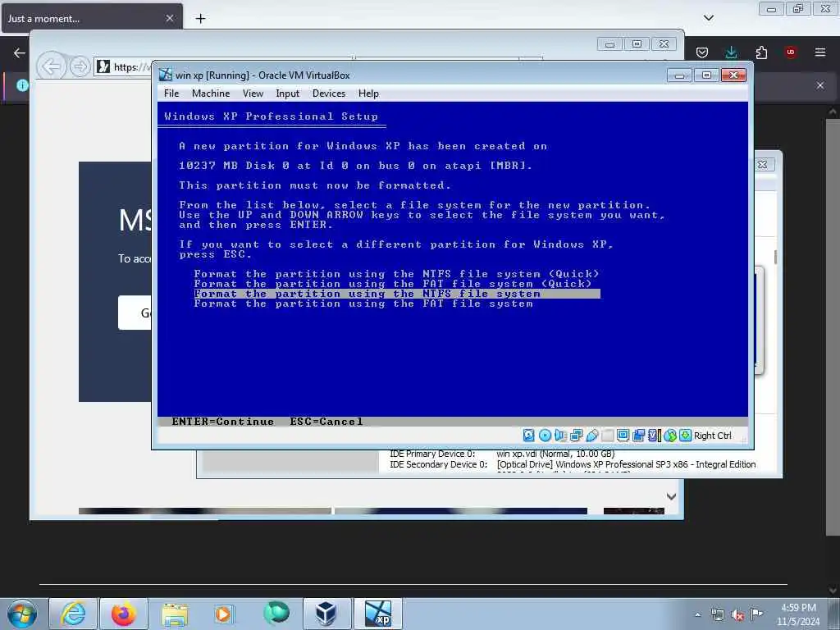This screenshot has height=630, width=840.
Task: Click the shared folders status icon
Action: (607, 436)
